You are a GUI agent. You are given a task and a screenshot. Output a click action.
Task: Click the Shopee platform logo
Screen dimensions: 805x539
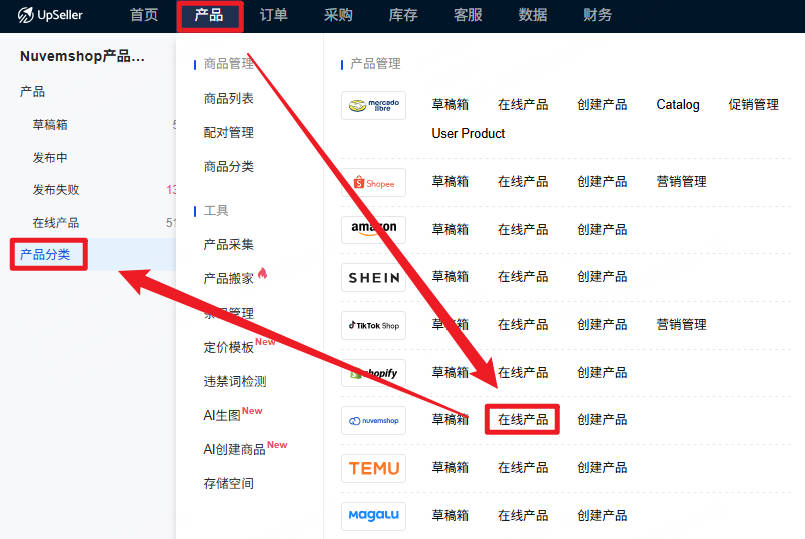coord(373,183)
